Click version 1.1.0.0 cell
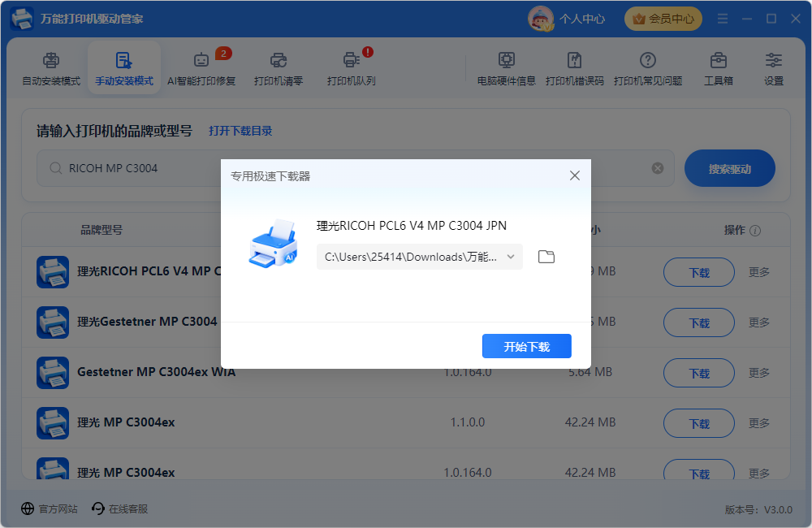The image size is (812, 528). (467, 422)
